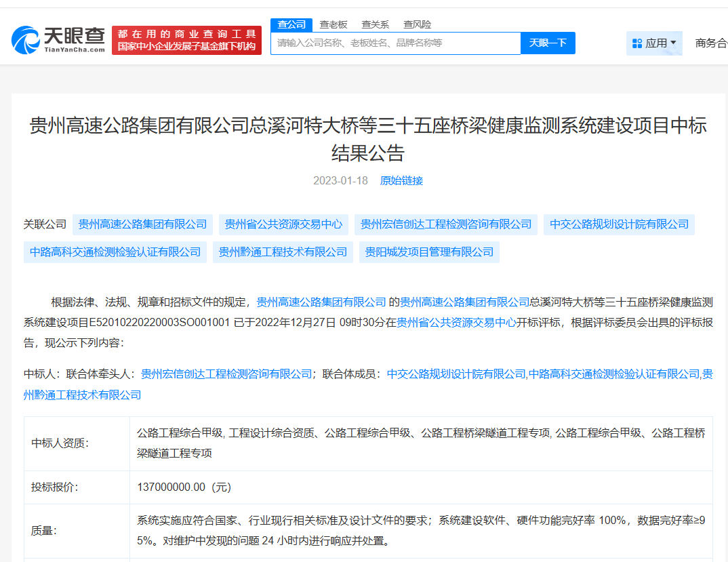Click the red national fund banner
The width and height of the screenshot is (728, 562).
[186, 40]
